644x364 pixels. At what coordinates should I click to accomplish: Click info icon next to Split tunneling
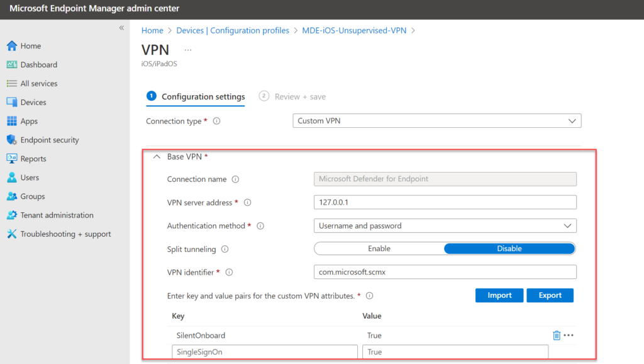click(225, 249)
